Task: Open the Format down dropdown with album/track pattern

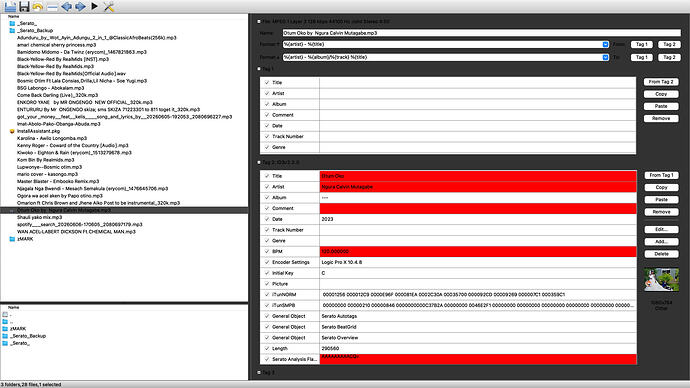Action: pyautogui.click(x=605, y=57)
